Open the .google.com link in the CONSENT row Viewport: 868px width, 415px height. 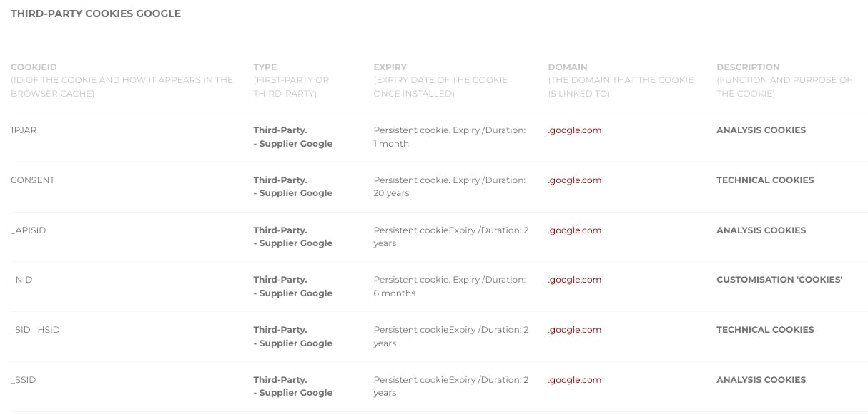click(x=575, y=180)
